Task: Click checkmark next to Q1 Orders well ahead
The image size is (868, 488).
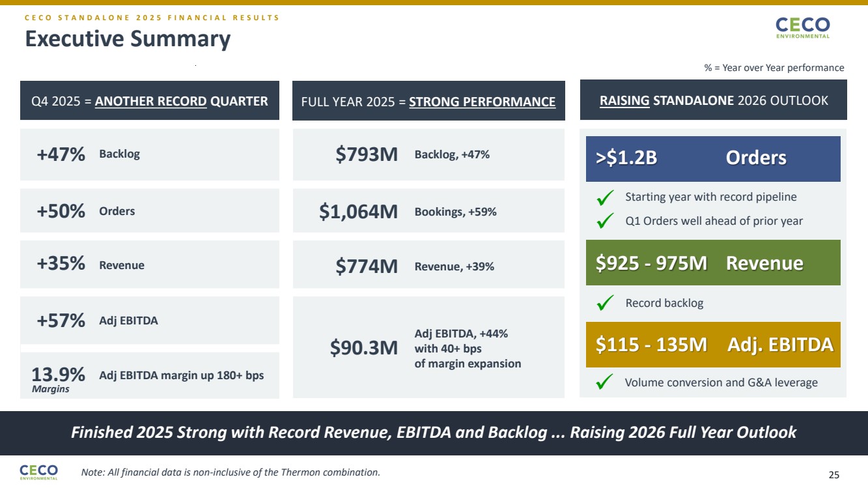Action: (x=606, y=222)
